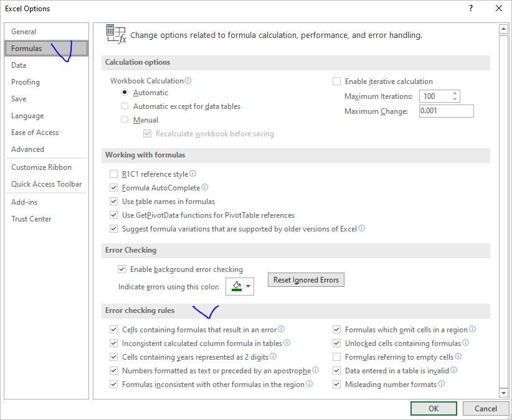Click info icon beside Unlocked cells containing formulas
Viewport: 512px width, 420px height.
[466, 343]
